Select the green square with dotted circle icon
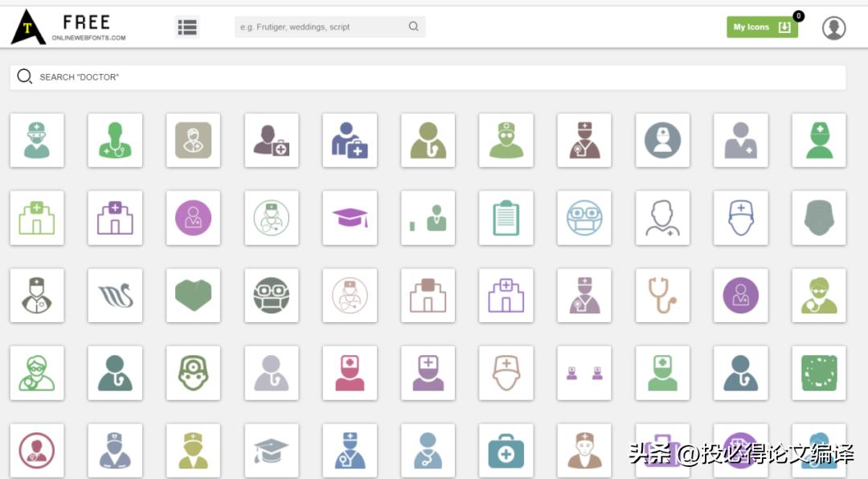Viewport: 868px width, 479px height. coord(819,373)
